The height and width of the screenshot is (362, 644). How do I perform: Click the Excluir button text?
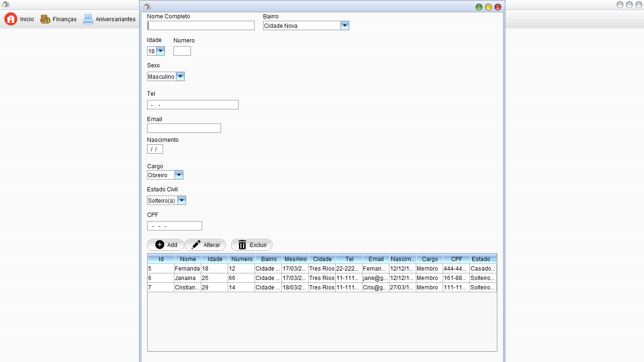pos(258,245)
